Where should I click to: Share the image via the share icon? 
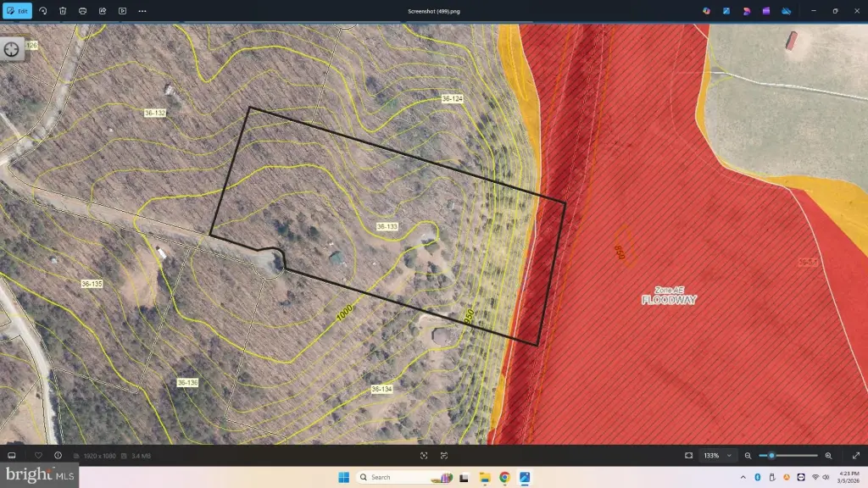click(x=103, y=11)
